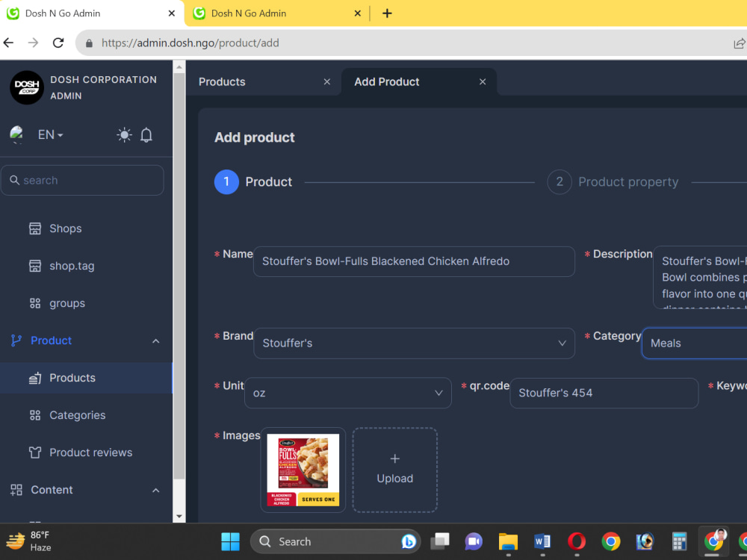The height and width of the screenshot is (560, 747).
Task: Open the Windows Start menu
Action: coord(231,541)
